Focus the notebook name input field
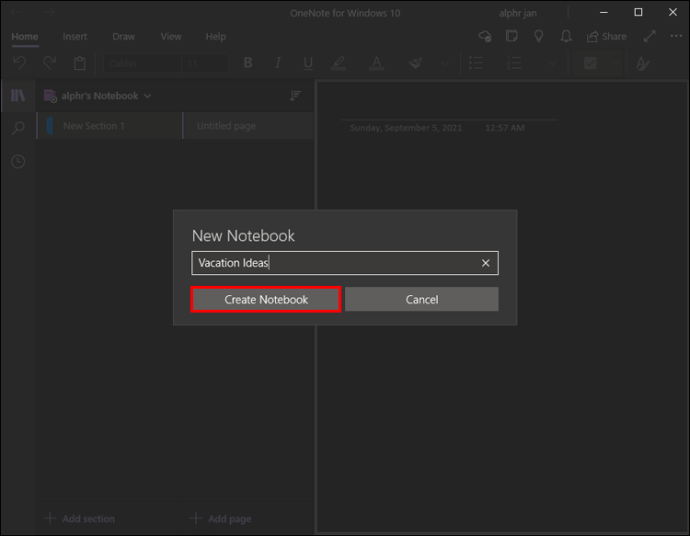This screenshot has width=690, height=536. coord(345,263)
